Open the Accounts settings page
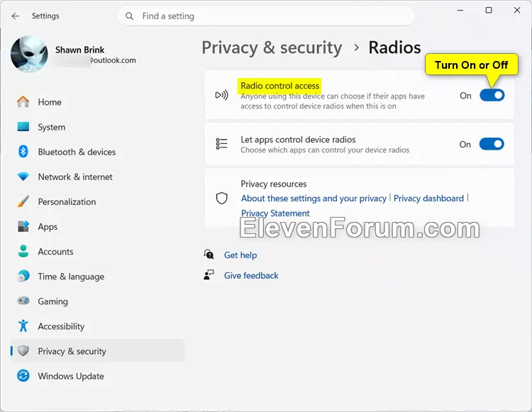 click(97, 252)
